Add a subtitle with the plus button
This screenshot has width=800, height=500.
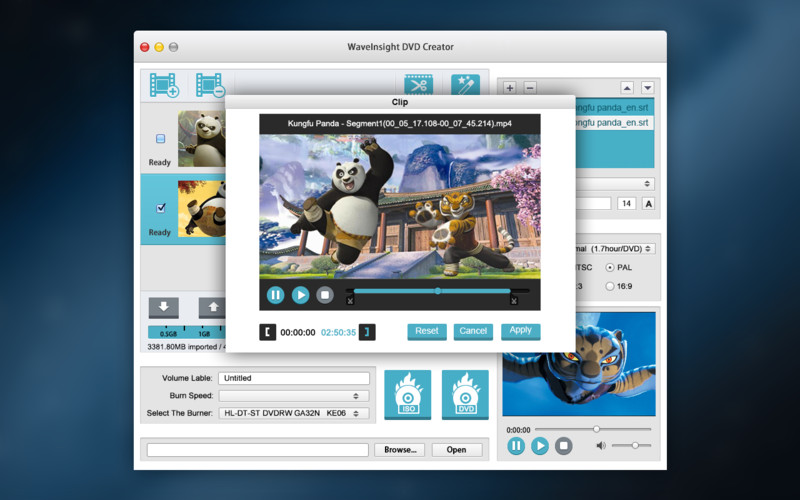pos(509,88)
